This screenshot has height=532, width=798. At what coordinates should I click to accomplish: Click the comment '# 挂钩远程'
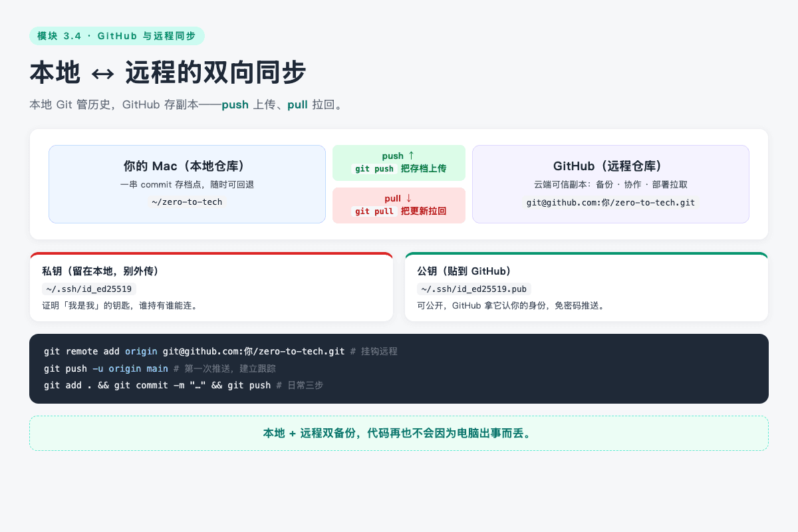(374, 351)
